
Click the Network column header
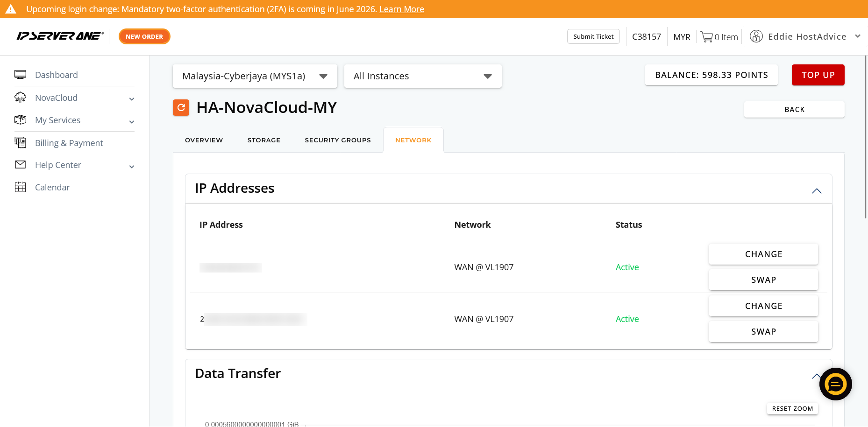[x=472, y=224]
